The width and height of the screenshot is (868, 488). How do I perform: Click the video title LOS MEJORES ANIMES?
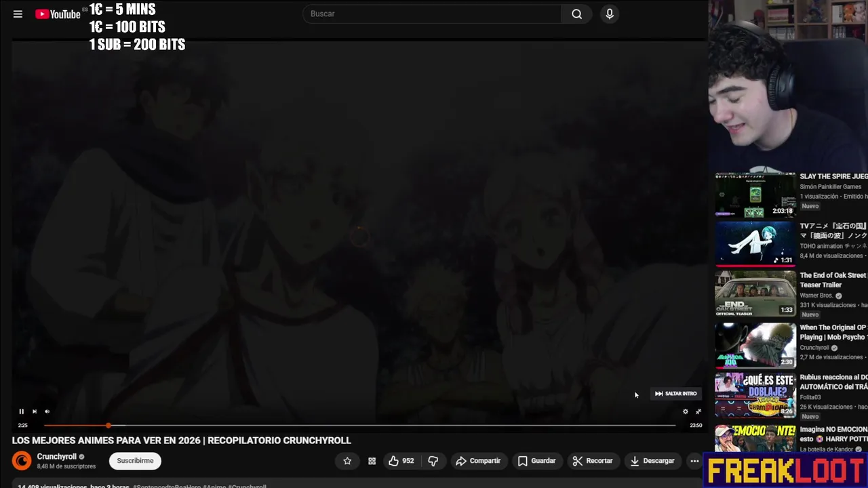[x=181, y=441]
